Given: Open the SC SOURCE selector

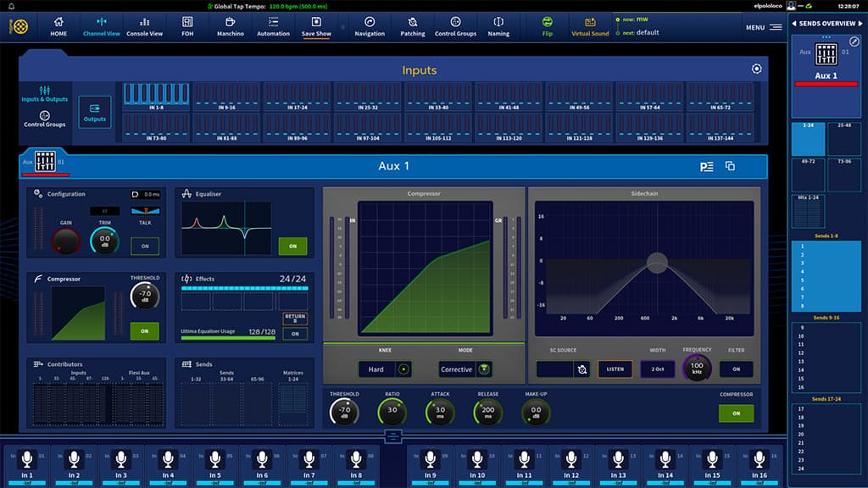Looking at the screenshot, I should pos(563,369).
